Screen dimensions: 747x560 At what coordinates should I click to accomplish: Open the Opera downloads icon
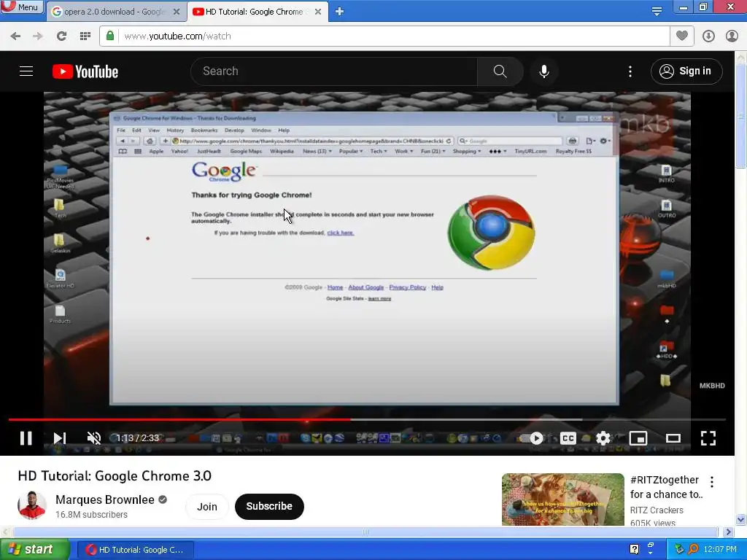[708, 36]
